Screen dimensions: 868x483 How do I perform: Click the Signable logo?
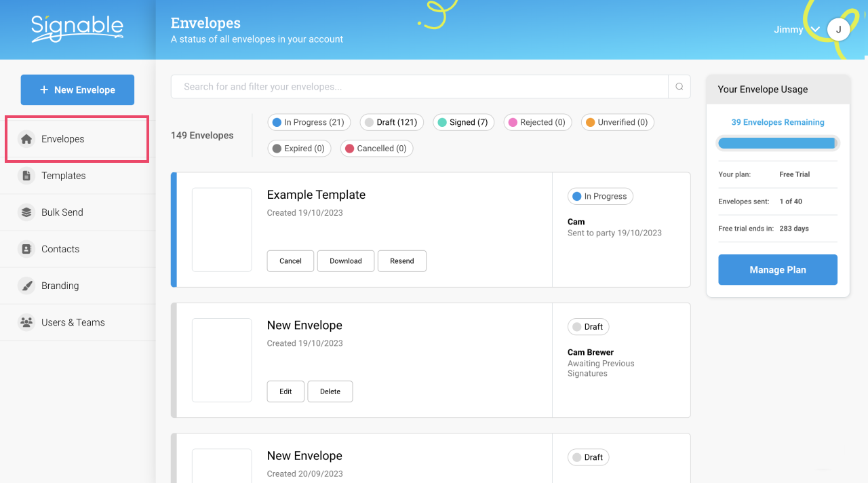click(77, 28)
